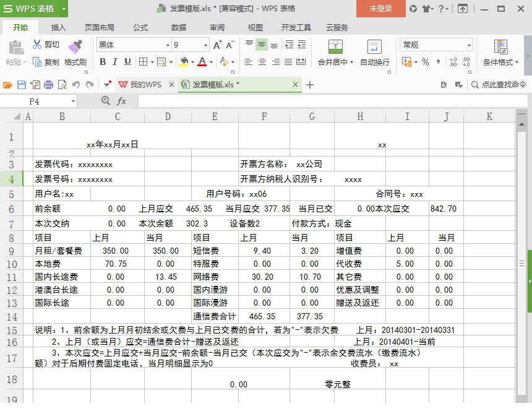The height and width of the screenshot is (419, 532).
Task: Toggle underline formatting (U)
Action: [127, 62]
